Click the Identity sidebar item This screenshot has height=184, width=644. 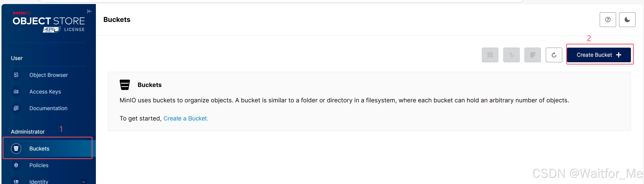tap(39, 181)
